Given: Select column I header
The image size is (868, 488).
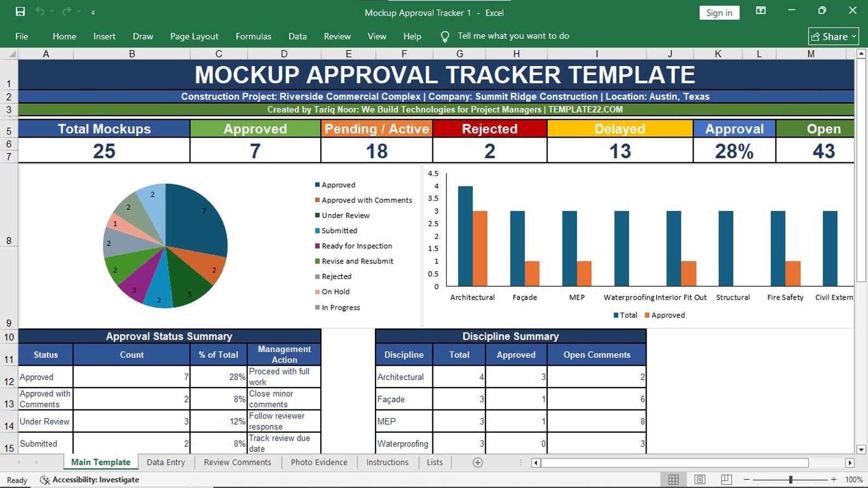Looking at the screenshot, I should (x=596, y=54).
